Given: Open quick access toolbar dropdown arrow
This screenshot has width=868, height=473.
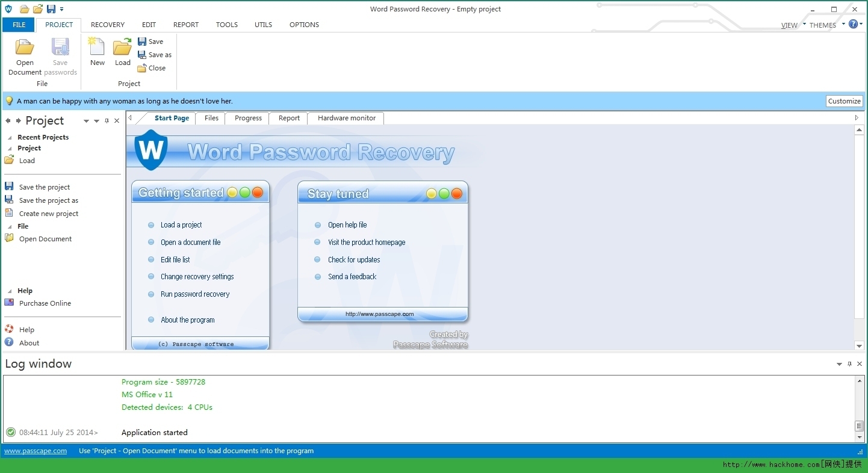Looking at the screenshot, I should coord(61,10).
